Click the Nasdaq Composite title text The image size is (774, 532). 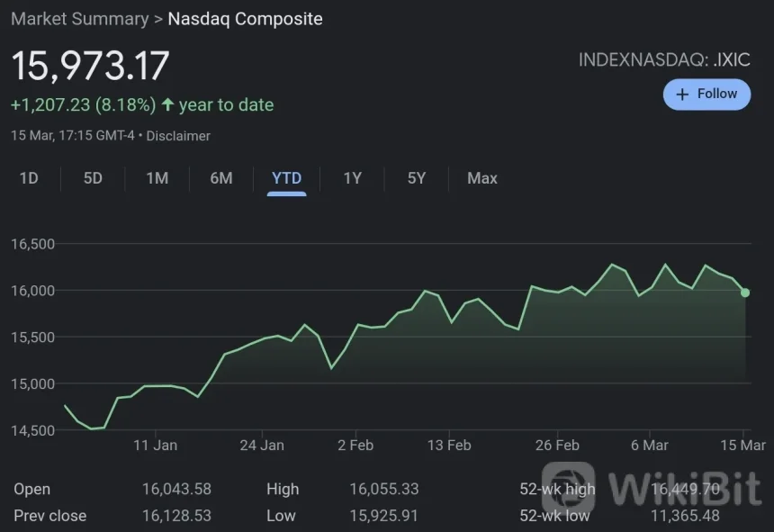click(245, 19)
